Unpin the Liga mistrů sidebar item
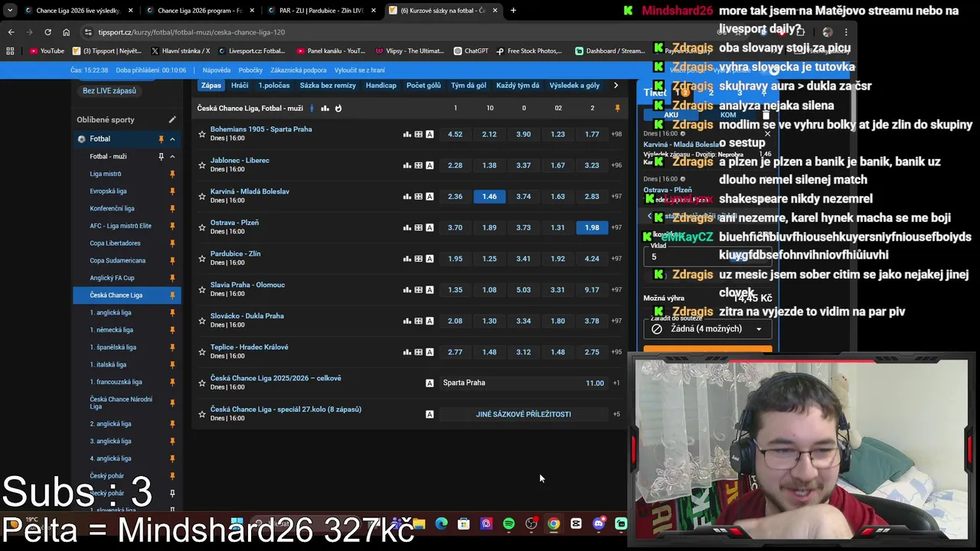Screen dimensions: 980x551 point(172,174)
